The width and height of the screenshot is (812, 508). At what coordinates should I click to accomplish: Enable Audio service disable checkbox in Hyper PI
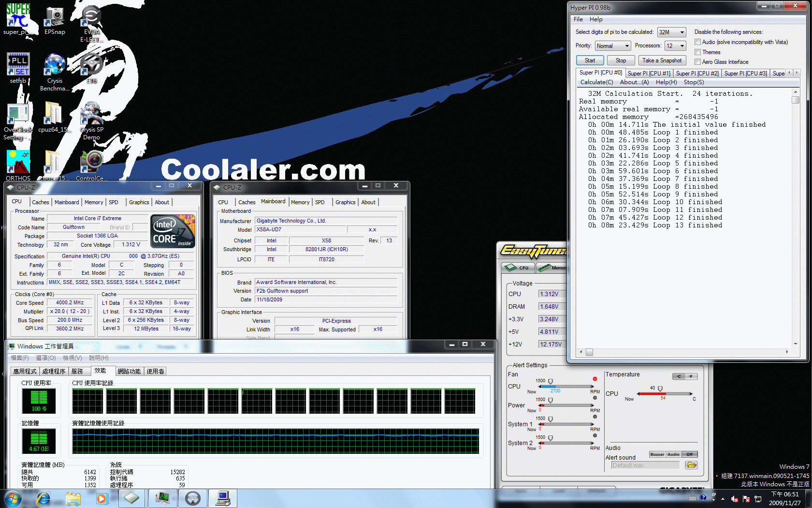coord(697,42)
